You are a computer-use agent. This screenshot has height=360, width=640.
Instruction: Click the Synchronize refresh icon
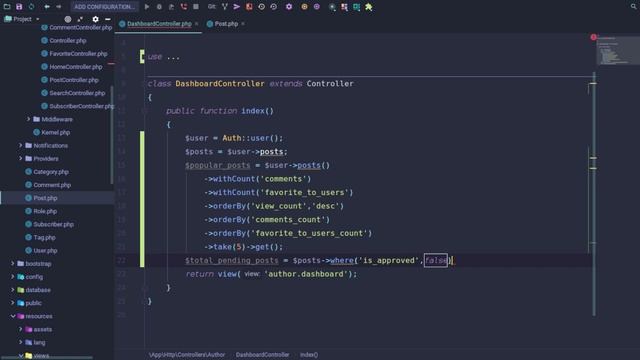[x=31, y=7]
